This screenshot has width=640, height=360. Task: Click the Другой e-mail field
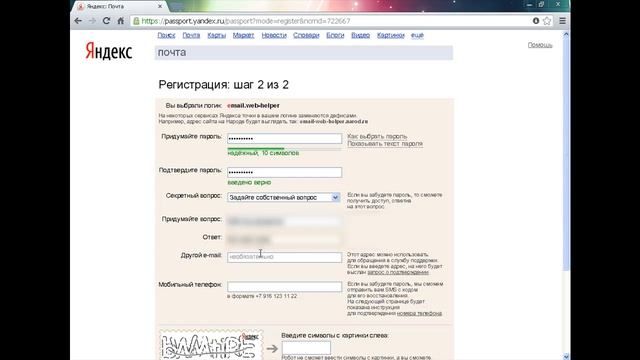pos(284,257)
